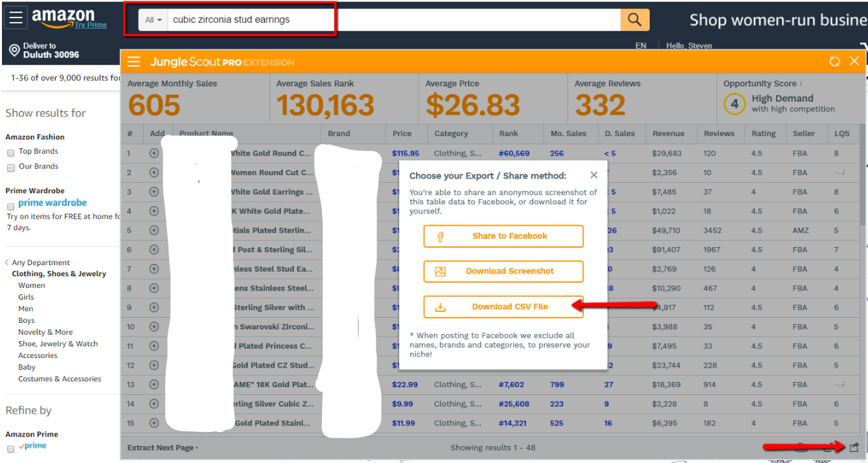Sort table by Revenue column

(668, 134)
